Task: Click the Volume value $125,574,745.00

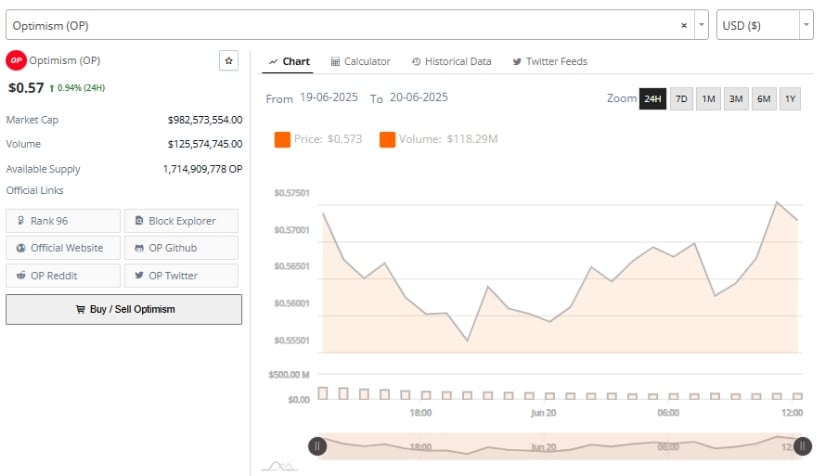Action: (205, 144)
